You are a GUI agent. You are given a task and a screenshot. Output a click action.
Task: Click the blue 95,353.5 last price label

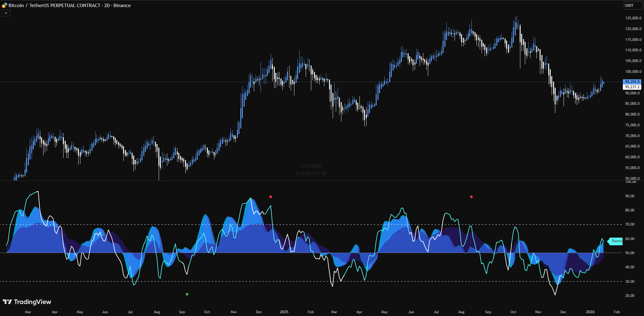click(632, 81)
